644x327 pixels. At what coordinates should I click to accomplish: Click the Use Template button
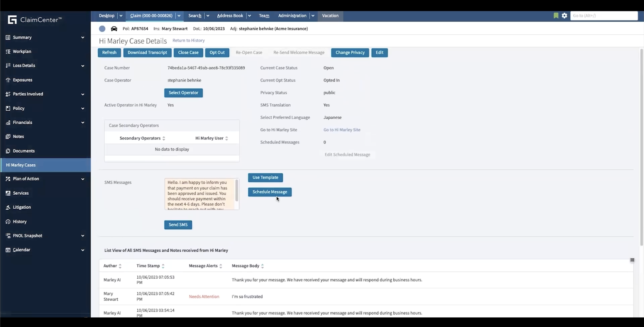(x=265, y=177)
